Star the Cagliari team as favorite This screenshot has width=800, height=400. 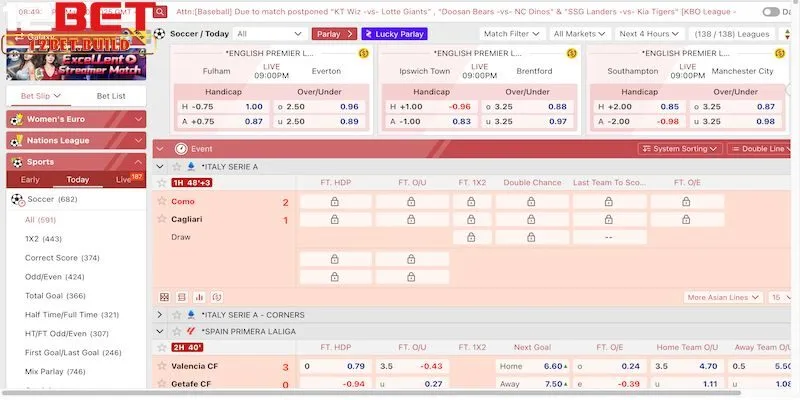160,220
